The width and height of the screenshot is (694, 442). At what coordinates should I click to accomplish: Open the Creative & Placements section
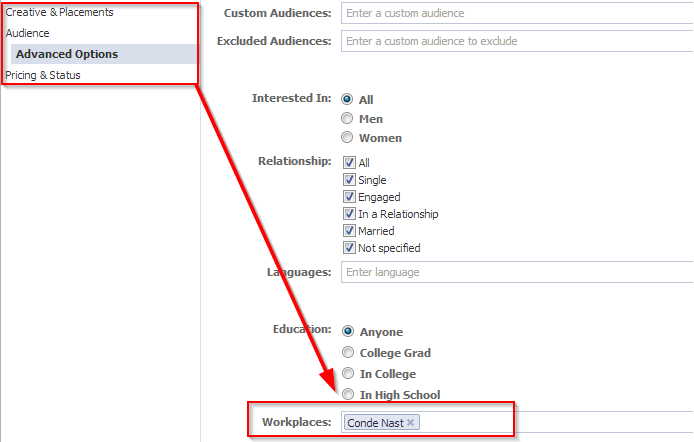[59, 12]
